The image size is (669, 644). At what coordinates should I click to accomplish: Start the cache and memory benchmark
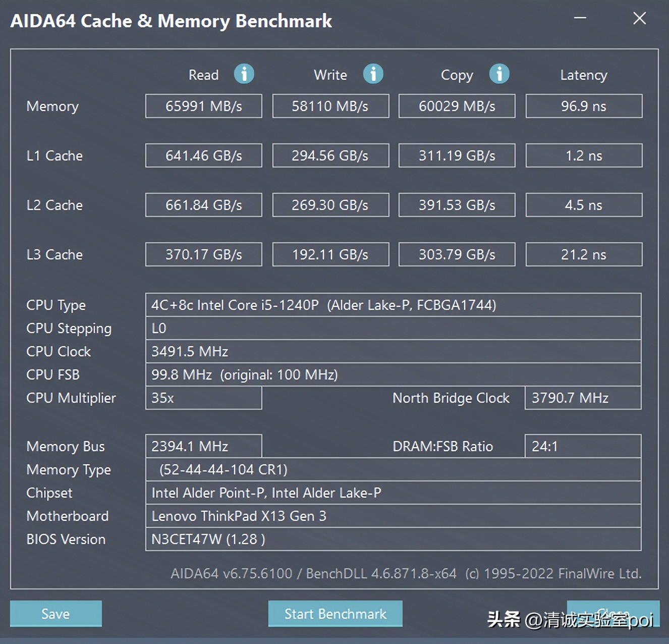[335, 614]
